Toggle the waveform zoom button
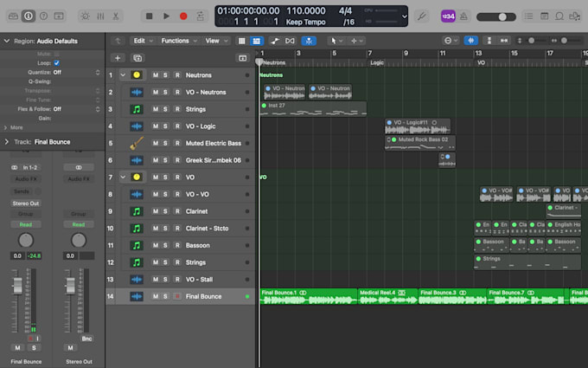Viewport: 588px width, 368px height. [471, 41]
